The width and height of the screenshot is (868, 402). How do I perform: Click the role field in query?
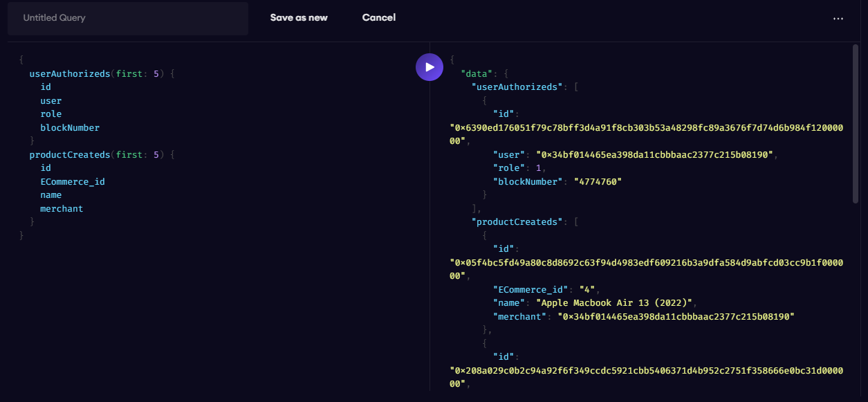pos(51,114)
